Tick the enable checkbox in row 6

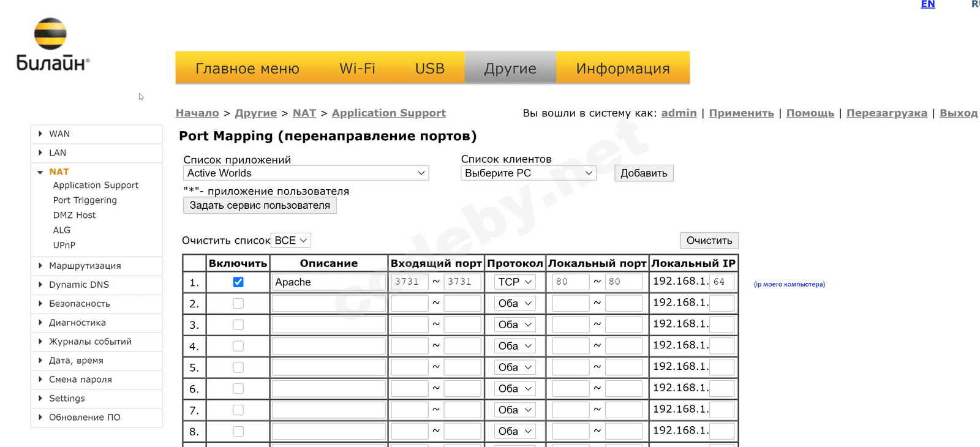(x=238, y=389)
